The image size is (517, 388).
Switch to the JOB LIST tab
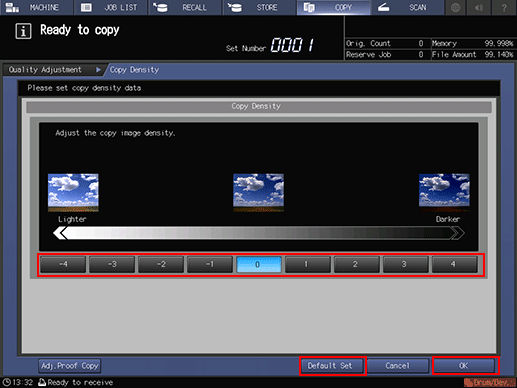[111, 7]
